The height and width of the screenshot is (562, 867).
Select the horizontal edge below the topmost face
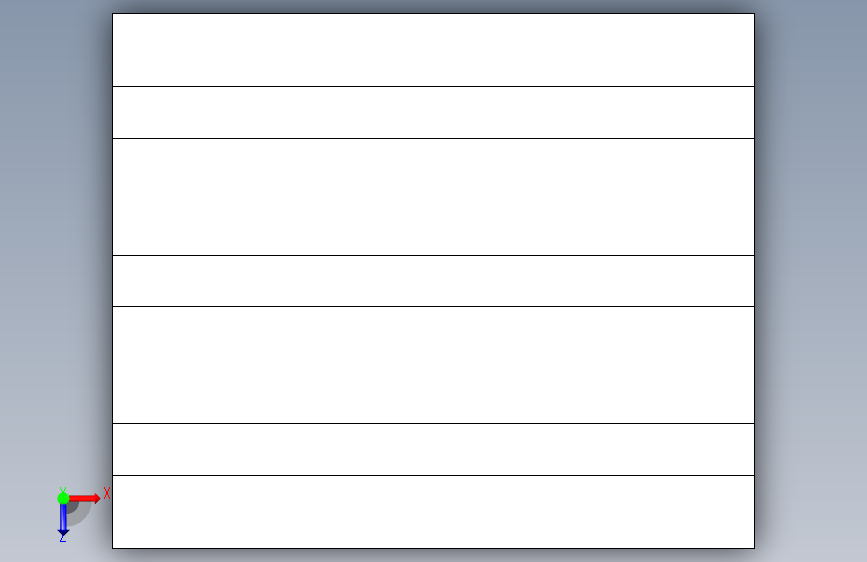(x=433, y=86)
